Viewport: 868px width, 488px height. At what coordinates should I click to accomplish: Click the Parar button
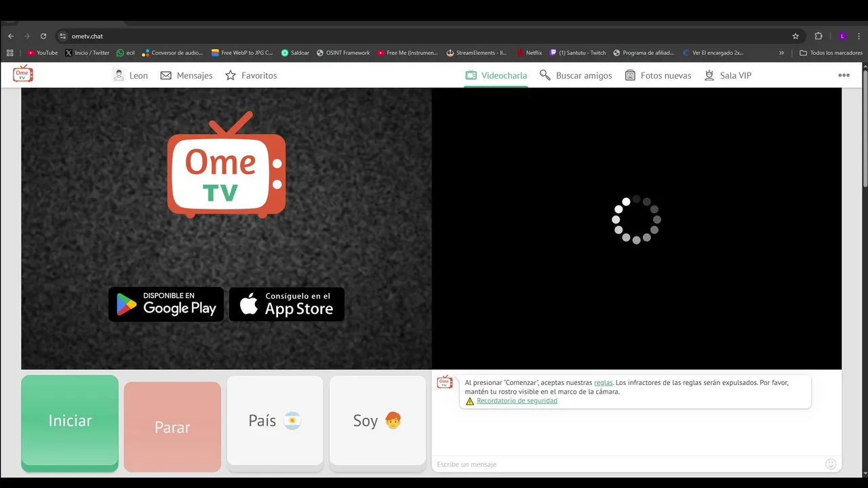172,427
